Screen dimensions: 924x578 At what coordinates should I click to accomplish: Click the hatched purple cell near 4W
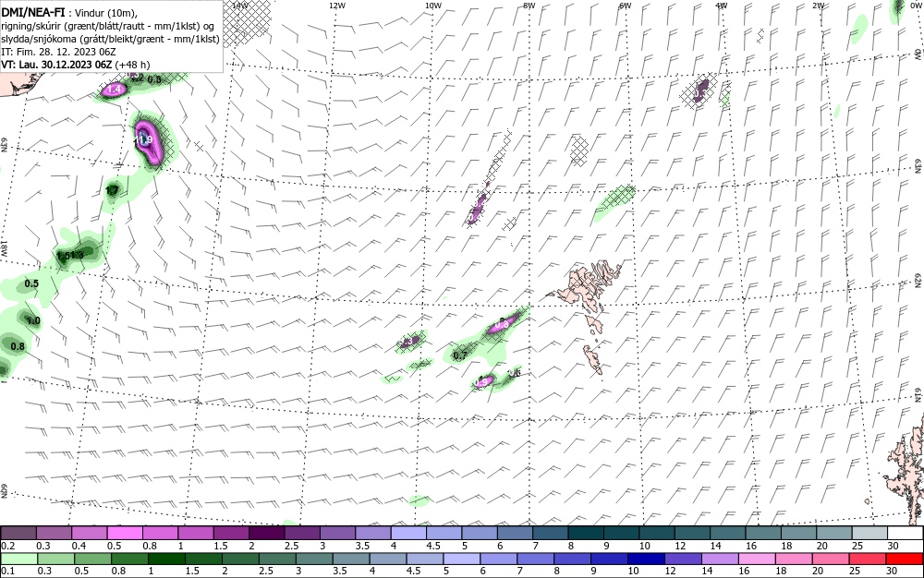coord(700,90)
